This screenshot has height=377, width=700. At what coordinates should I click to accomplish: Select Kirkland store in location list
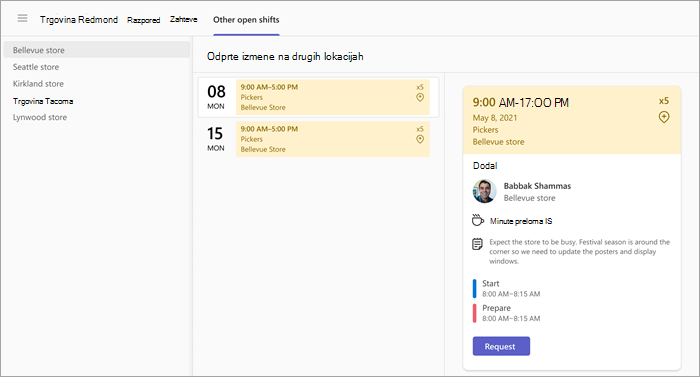click(38, 84)
